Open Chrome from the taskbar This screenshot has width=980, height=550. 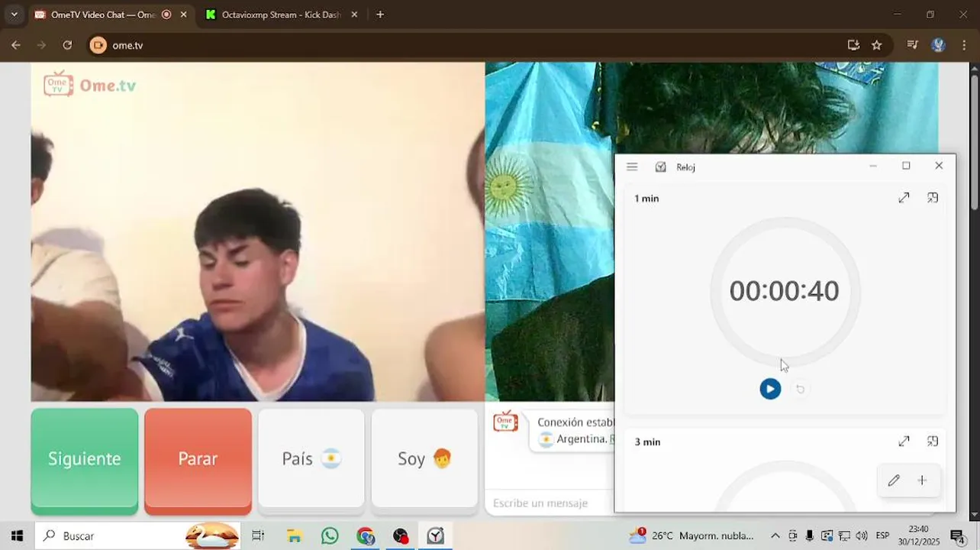point(366,536)
